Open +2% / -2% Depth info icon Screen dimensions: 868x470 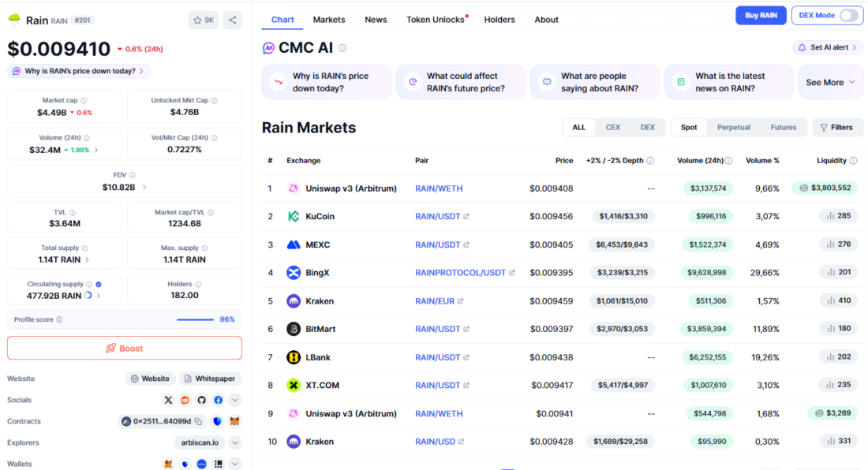(650, 161)
